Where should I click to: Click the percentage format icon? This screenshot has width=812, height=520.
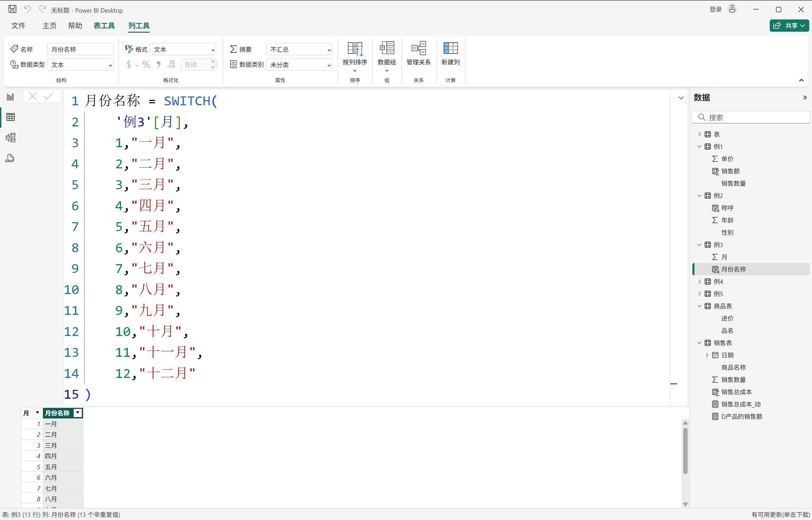tap(146, 65)
